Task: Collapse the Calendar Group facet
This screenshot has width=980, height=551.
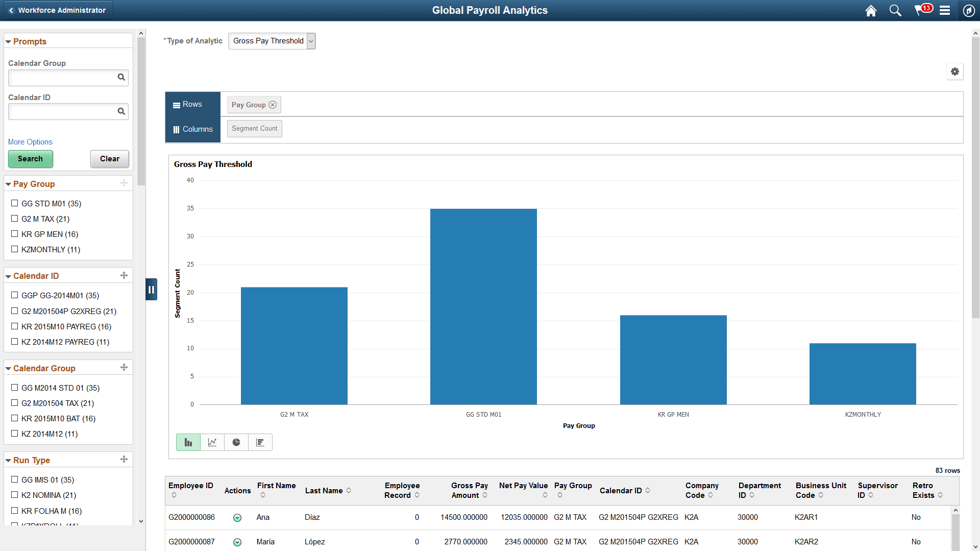Action: (9, 368)
